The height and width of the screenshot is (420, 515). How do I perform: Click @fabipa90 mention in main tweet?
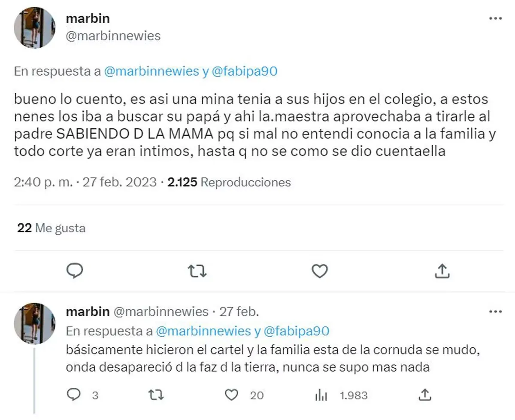(x=245, y=72)
